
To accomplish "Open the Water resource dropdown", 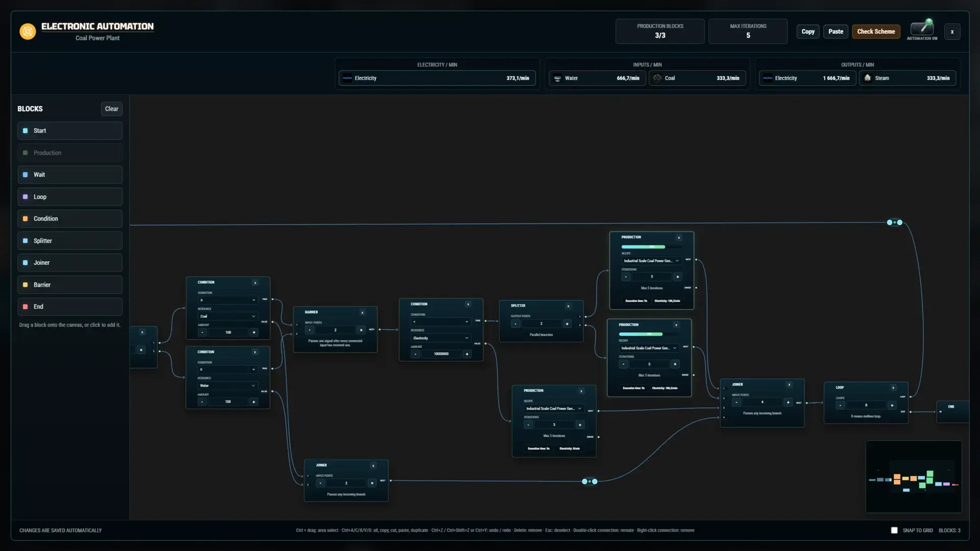I will pos(227,386).
